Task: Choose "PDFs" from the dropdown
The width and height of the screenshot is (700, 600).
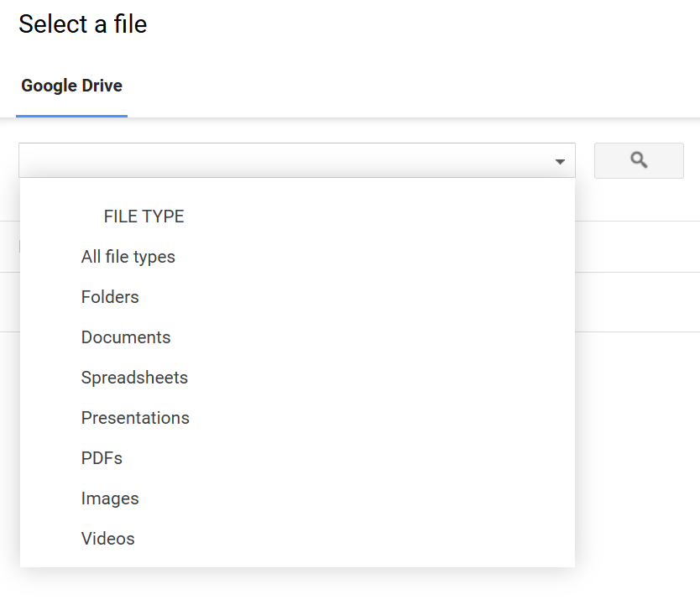Action: (x=102, y=458)
